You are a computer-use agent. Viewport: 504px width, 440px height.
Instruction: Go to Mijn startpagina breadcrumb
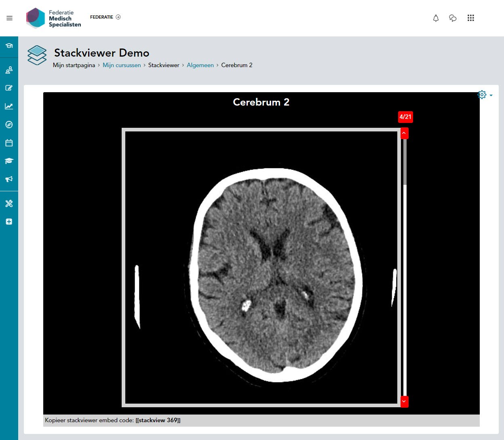(74, 65)
